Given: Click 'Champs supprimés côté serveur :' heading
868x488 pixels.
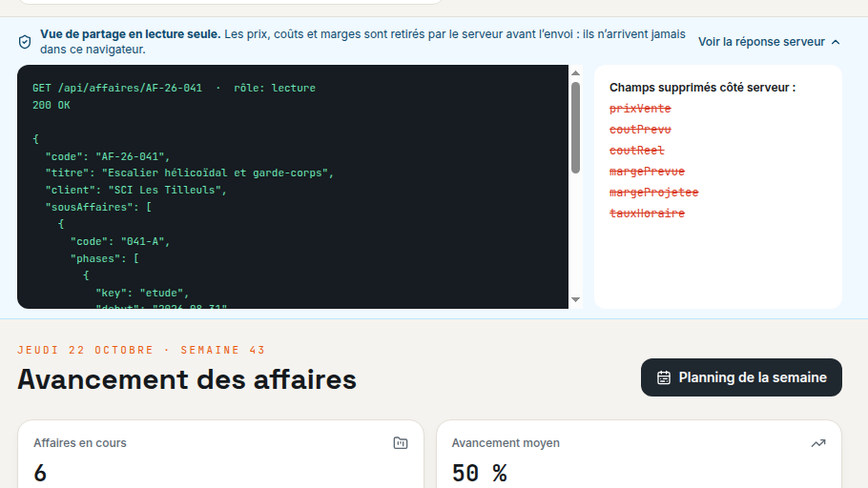Looking at the screenshot, I should (702, 88).
